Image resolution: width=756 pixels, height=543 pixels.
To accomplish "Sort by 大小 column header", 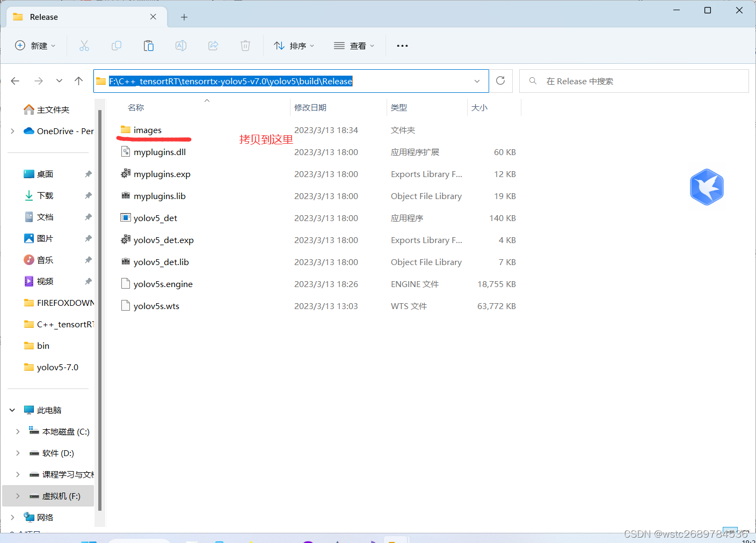I will point(479,107).
